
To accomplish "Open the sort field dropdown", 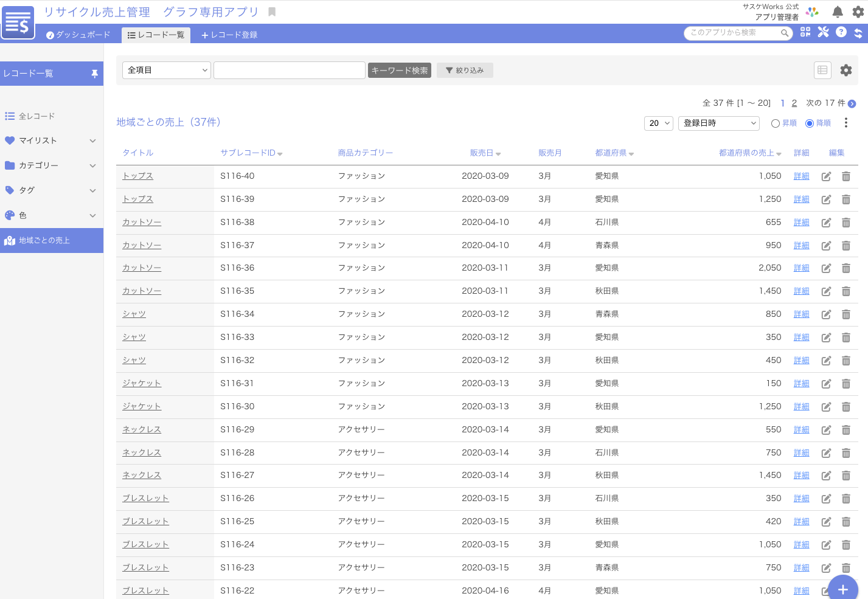I will (x=719, y=123).
